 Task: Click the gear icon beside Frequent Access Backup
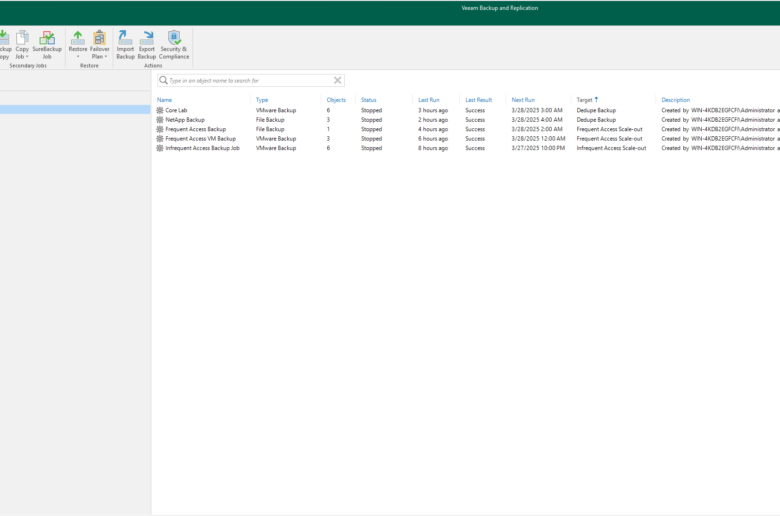point(160,129)
